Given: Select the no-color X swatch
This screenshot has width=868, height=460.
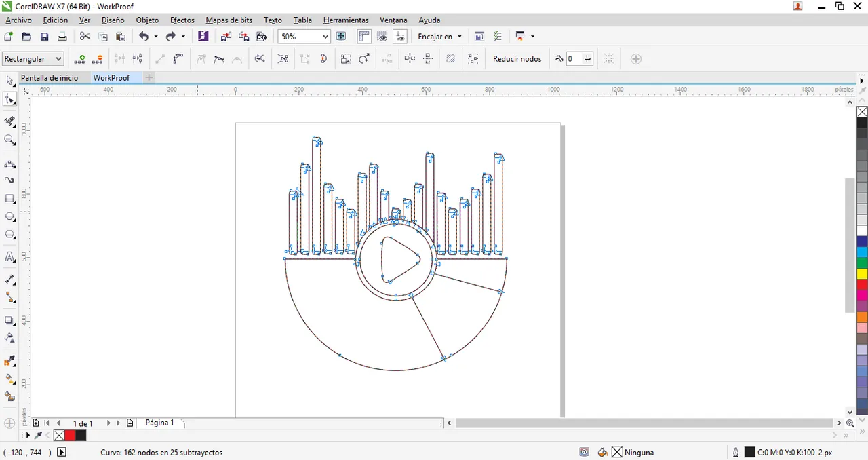Looking at the screenshot, I should click(862, 112).
